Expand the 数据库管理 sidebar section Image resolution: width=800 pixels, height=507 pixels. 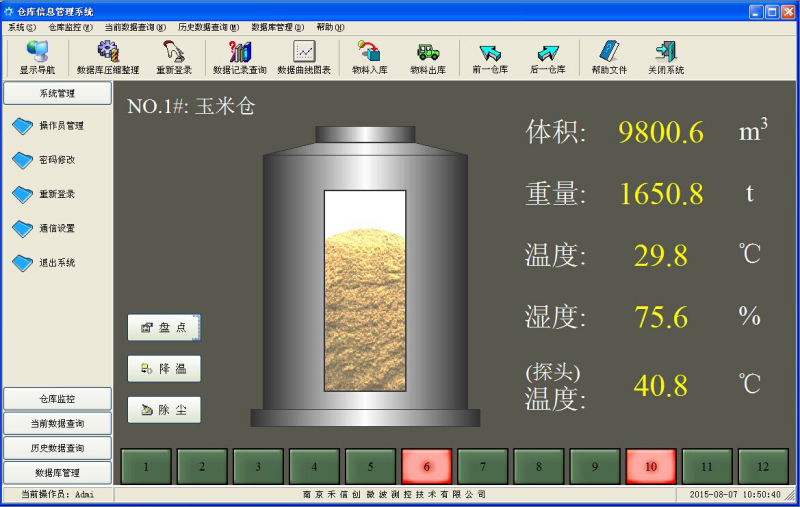tap(57, 472)
